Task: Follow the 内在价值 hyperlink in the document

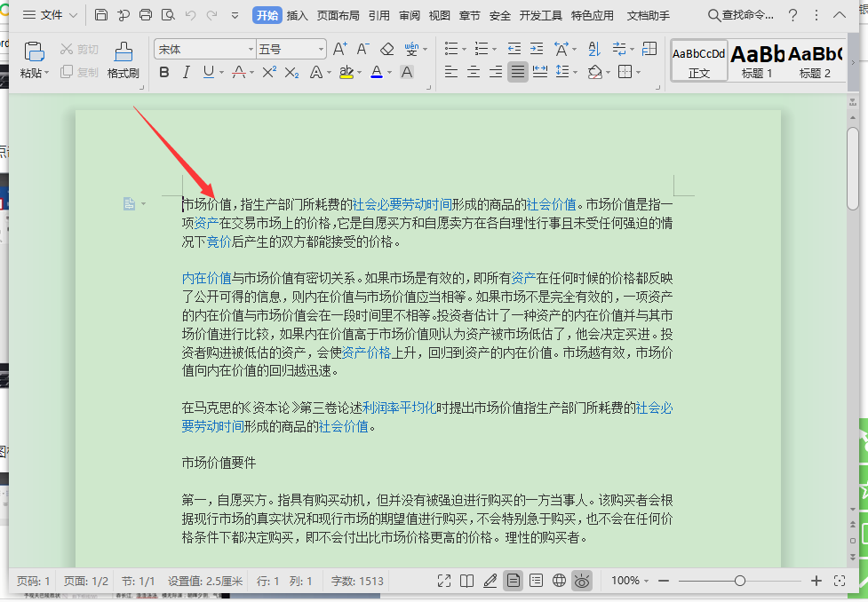Action: (206, 278)
